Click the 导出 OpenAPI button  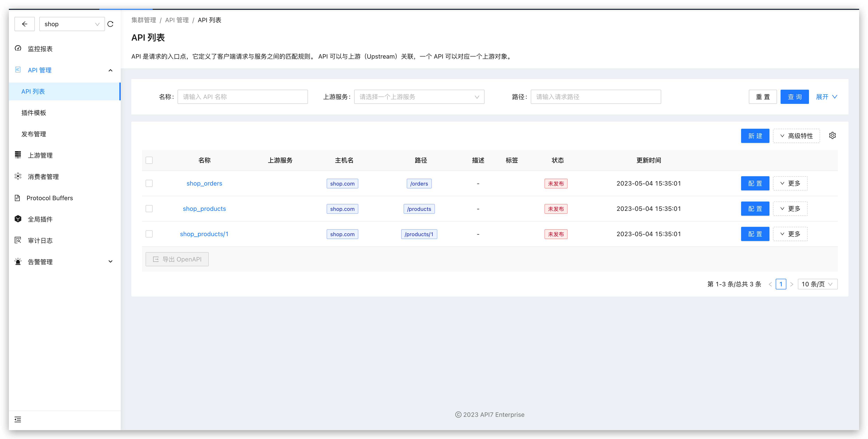coord(177,259)
